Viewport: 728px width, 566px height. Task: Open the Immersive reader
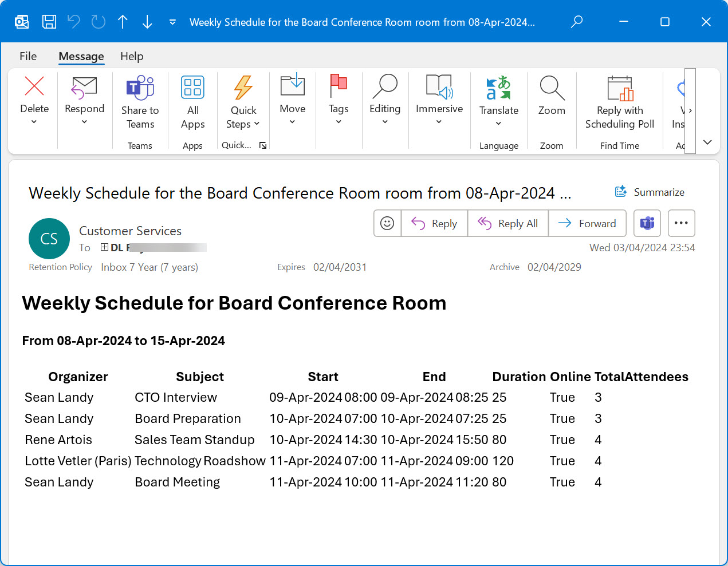point(439,103)
